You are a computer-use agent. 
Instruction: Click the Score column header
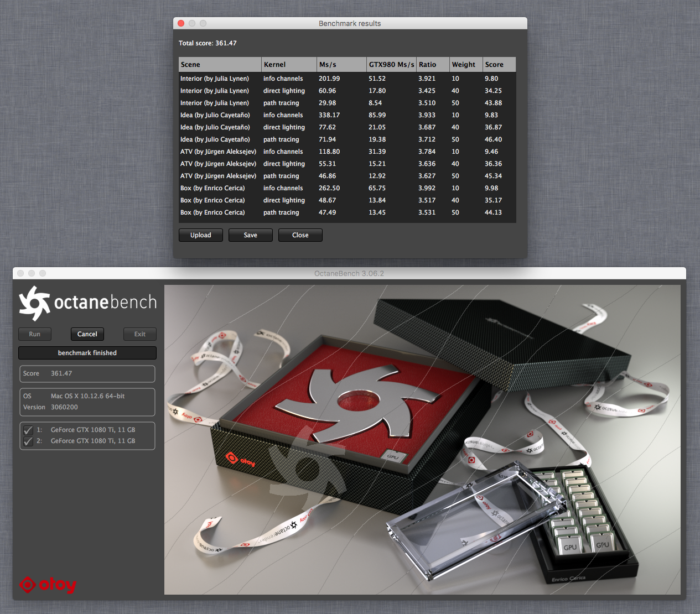coord(499,64)
